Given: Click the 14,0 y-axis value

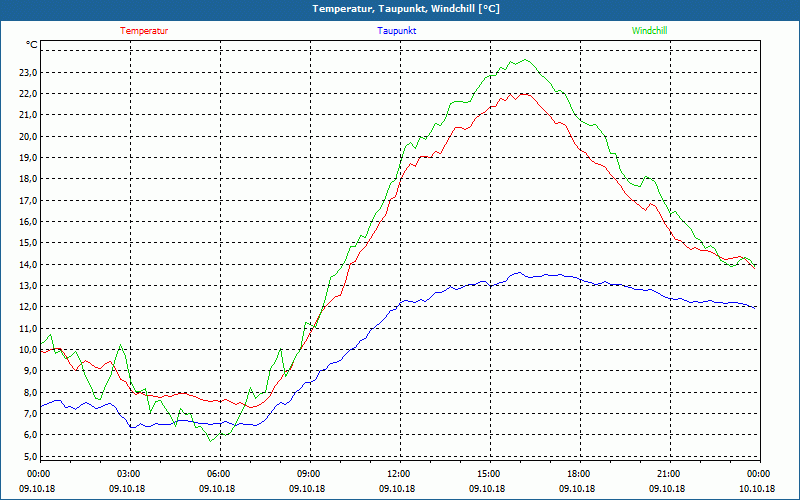Looking at the screenshot, I should click(x=27, y=264).
